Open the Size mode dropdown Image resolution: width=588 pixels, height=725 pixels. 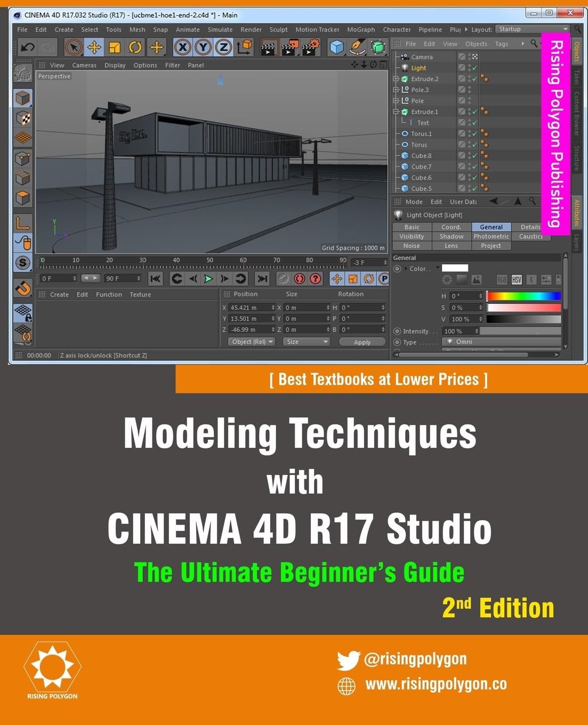[x=307, y=342]
